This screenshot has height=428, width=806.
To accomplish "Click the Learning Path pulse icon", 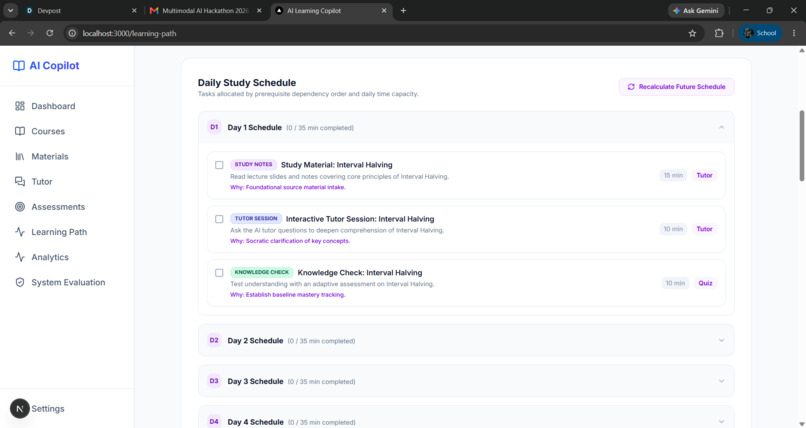I will [x=20, y=232].
